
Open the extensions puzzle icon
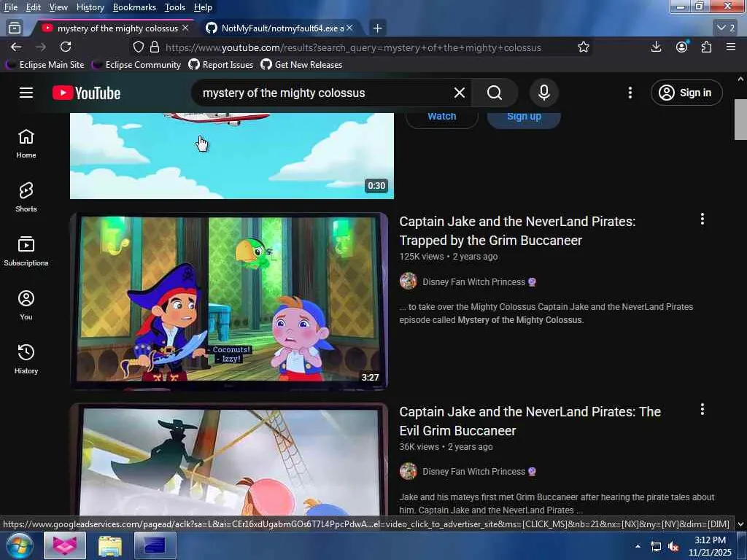pyautogui.click(x=706, y=47)
